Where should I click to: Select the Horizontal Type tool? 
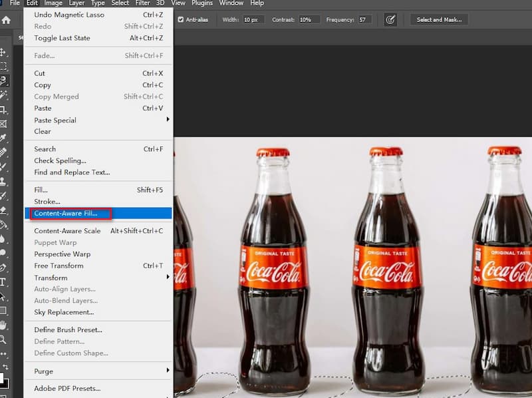click(x=3, y=282)
